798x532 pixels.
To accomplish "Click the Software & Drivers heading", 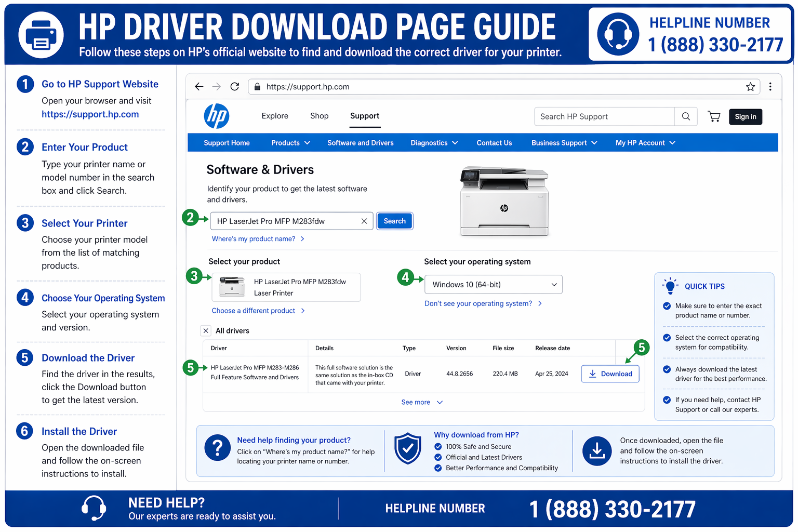I will (260, 170).
